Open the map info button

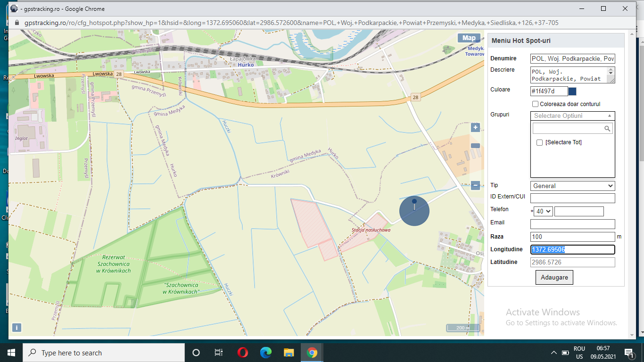coord(17,327)
